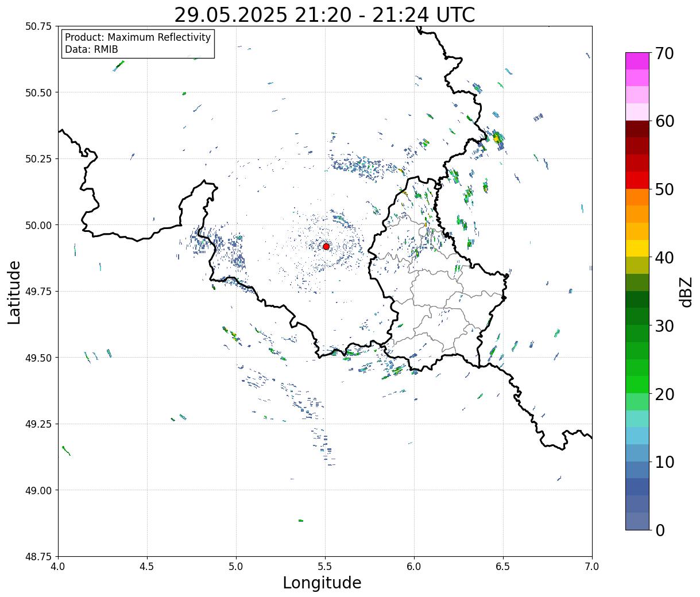Click the Longitude axis label

[322, 583]
